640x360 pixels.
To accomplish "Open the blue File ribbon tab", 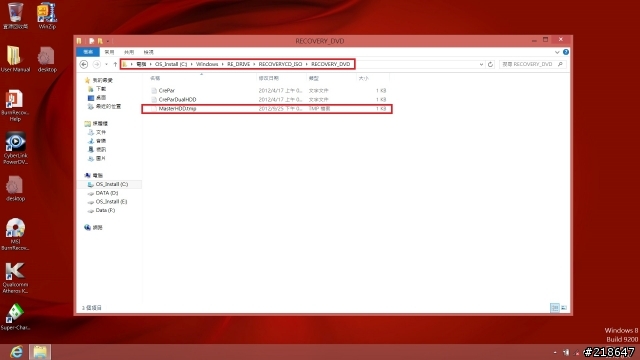I will click(88, 52).
